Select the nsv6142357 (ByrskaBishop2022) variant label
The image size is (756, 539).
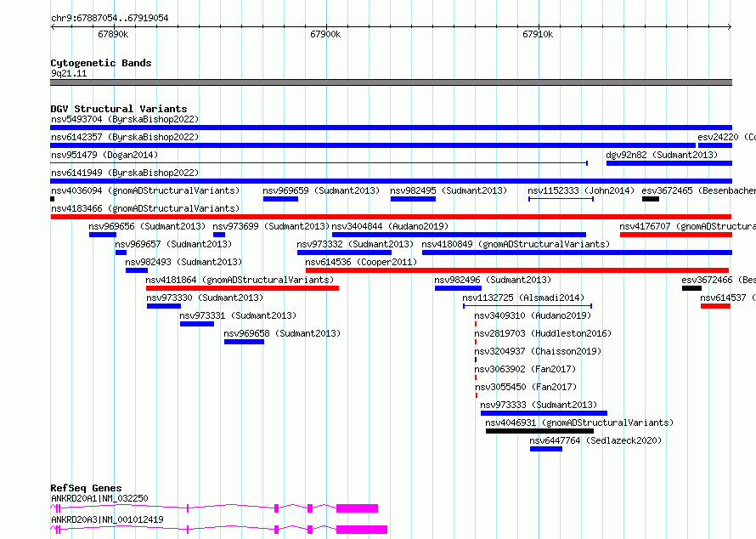coord(125,137)
